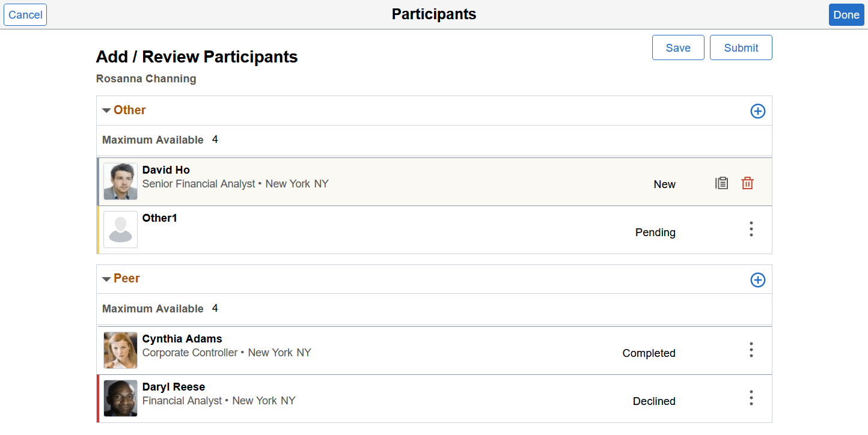Delete David Ho using the trash icon
Screen dimensions: 868x435
[x=747, y=183]
